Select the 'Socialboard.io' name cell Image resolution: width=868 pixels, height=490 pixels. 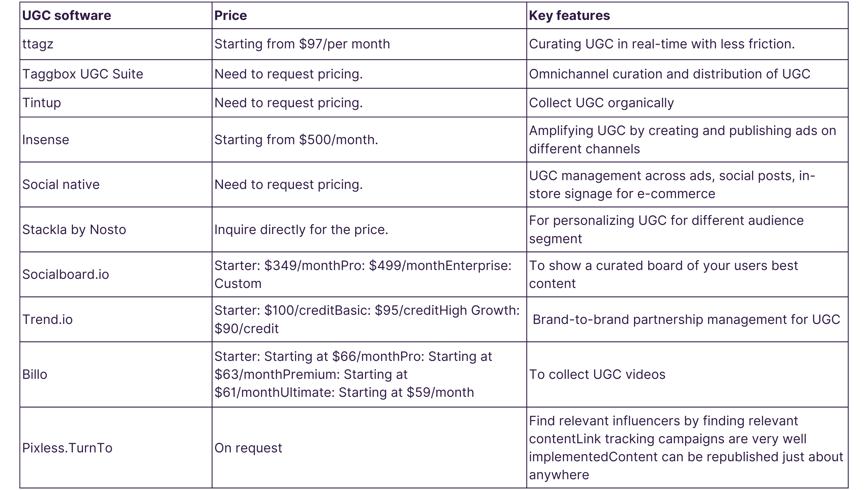(x=65, y=275)
